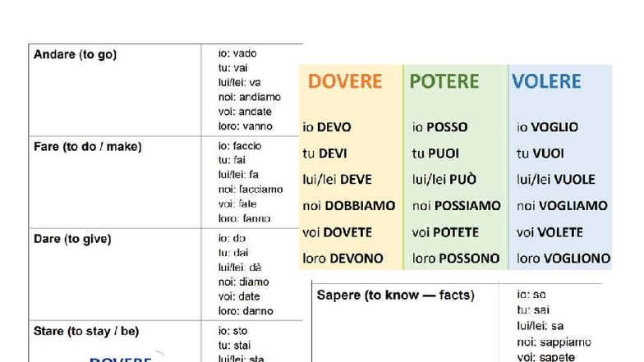644x362 pixels.
Task: Click 'voi: andate' conjugation
Action: point(245,112)
